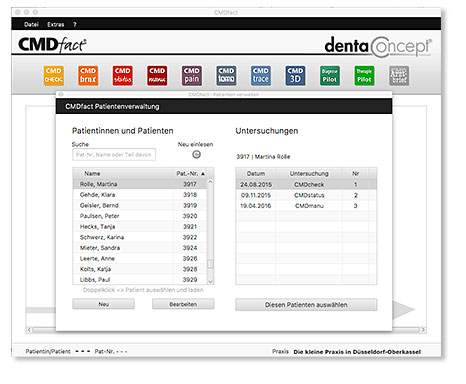Start the green Diagnose Pilot icon
Image resolution: width=466 pixels, height=384 pixels.
pyautogui.click(x=330, y=76)
